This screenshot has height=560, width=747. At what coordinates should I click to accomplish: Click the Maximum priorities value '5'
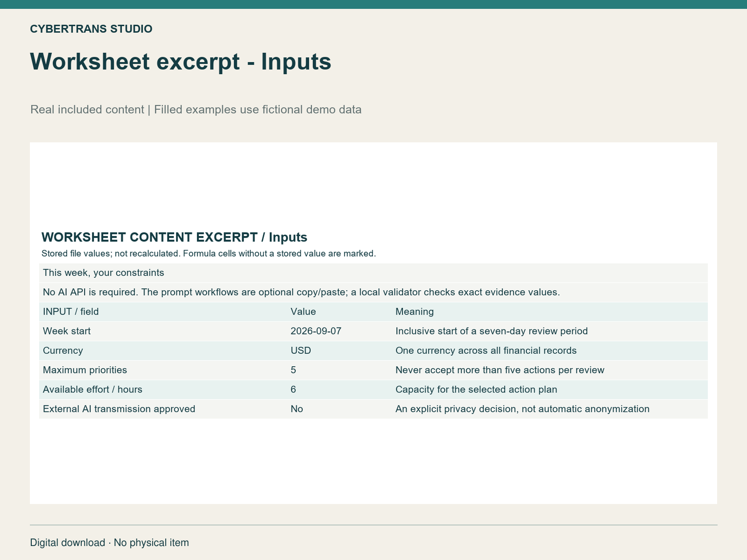[293, 370]
